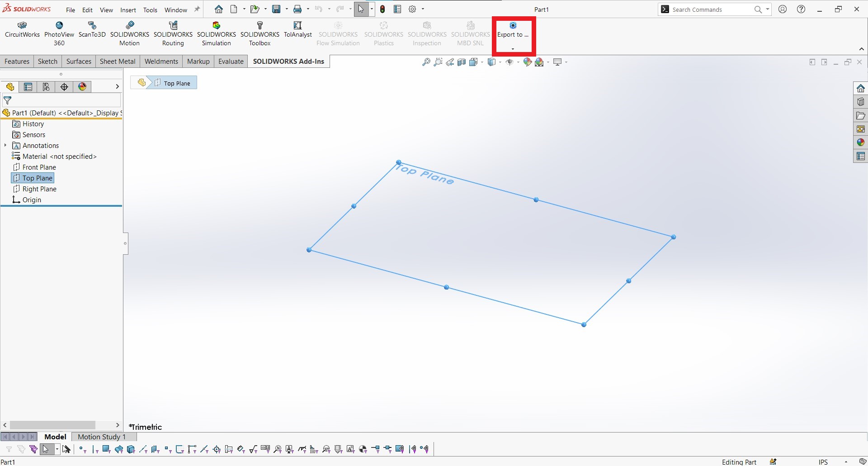Open Options with the gear icon
This screenshot has height=466, width=868.
click(412, 9)
